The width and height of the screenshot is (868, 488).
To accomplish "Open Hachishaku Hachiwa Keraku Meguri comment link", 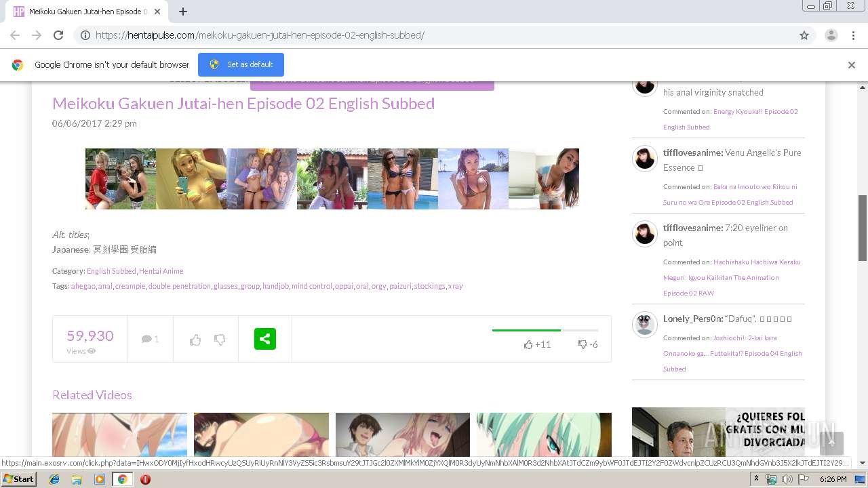I will [732, 277].
